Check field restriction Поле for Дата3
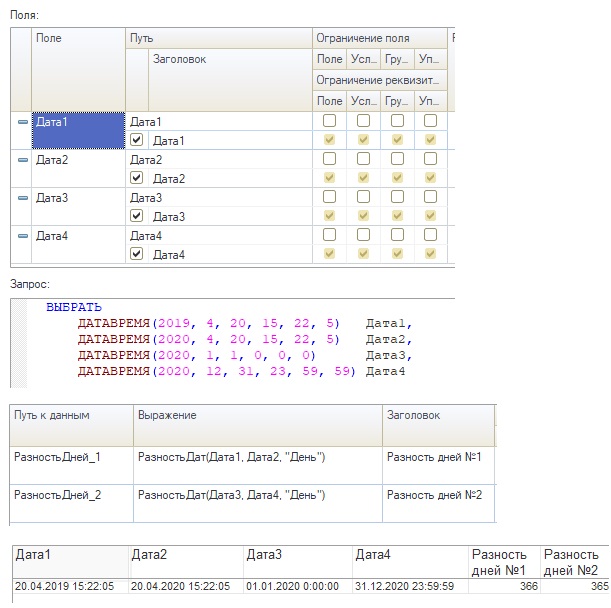Viewport: 611px width, 608px height. [330, 196]
